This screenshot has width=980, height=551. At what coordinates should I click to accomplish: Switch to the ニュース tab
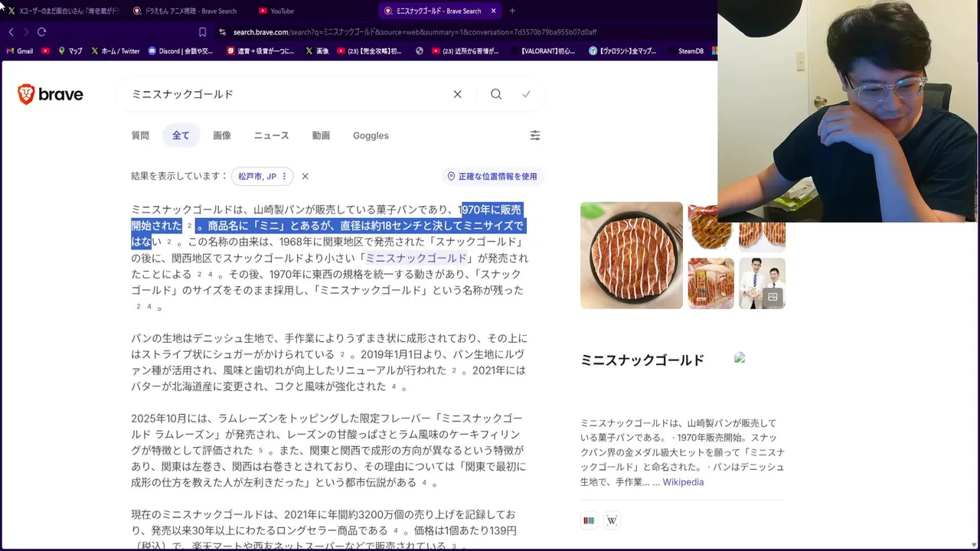coord(271,135)
